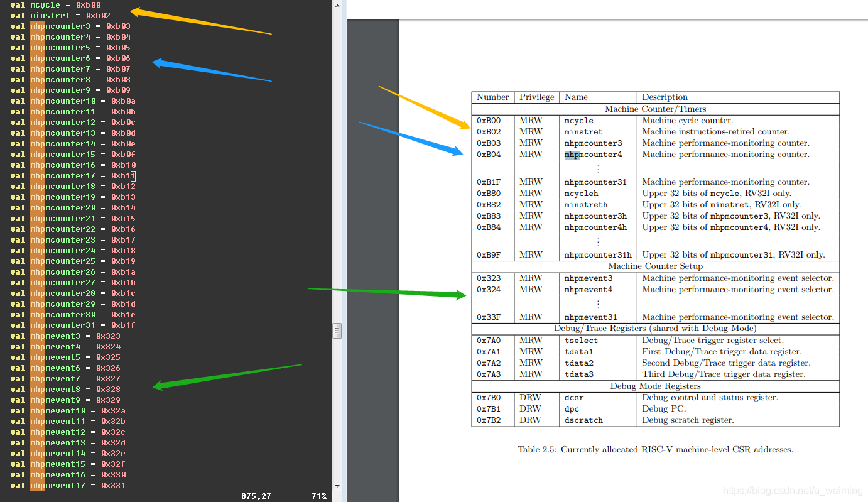Click the 'mcycleh' name cell in the table

tap(581, 194)
